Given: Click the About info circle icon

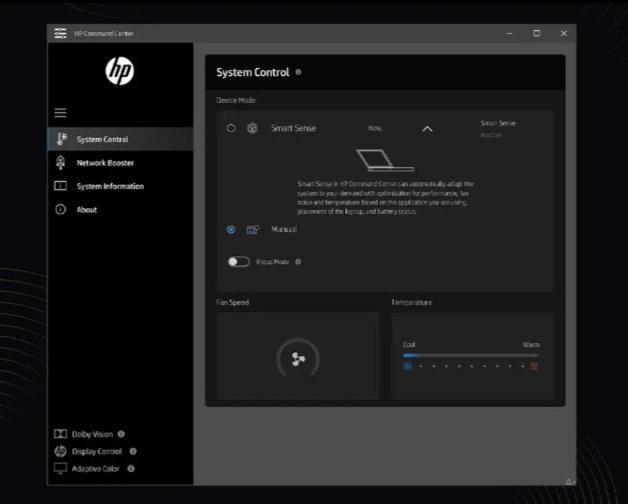Looking at the screenshot, I should click(x=60, y=210).
